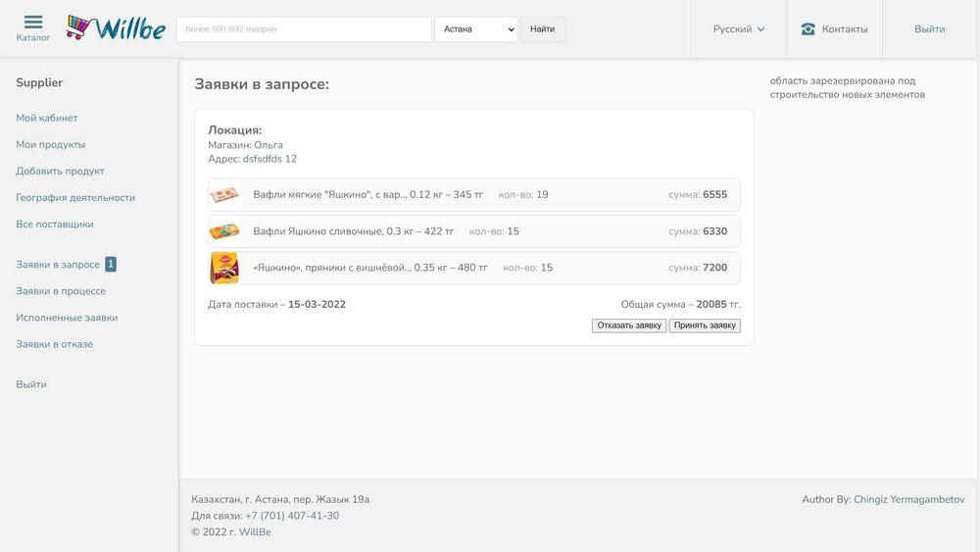Click the delivery date 15-03-2022
This screenshot has width=980, height=552.
point(317,305)
